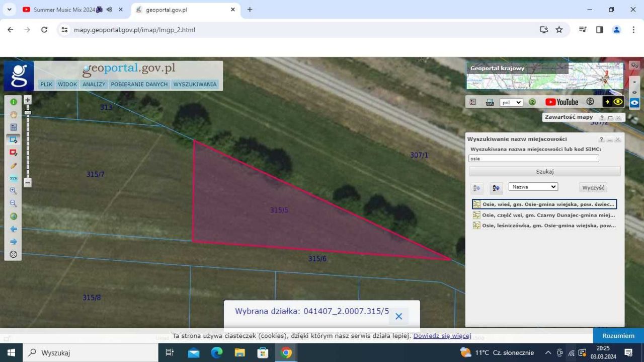Go to previous map view arrow

click(x=14, y=229)
